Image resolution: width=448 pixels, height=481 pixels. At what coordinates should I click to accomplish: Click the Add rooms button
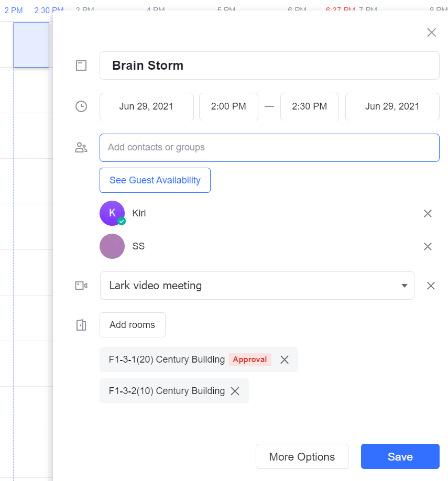[x=132, y=325]
